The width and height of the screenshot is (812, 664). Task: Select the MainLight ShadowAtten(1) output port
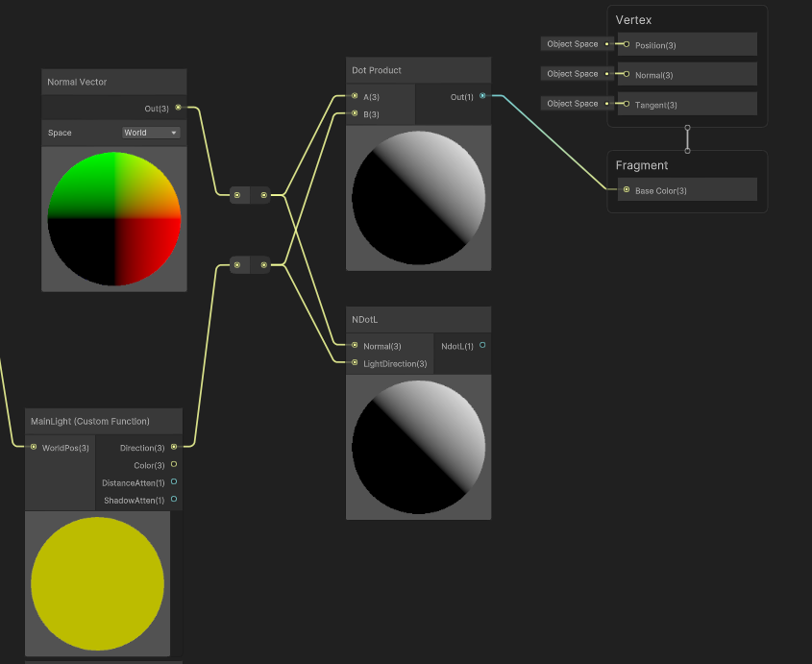[174, 500]
